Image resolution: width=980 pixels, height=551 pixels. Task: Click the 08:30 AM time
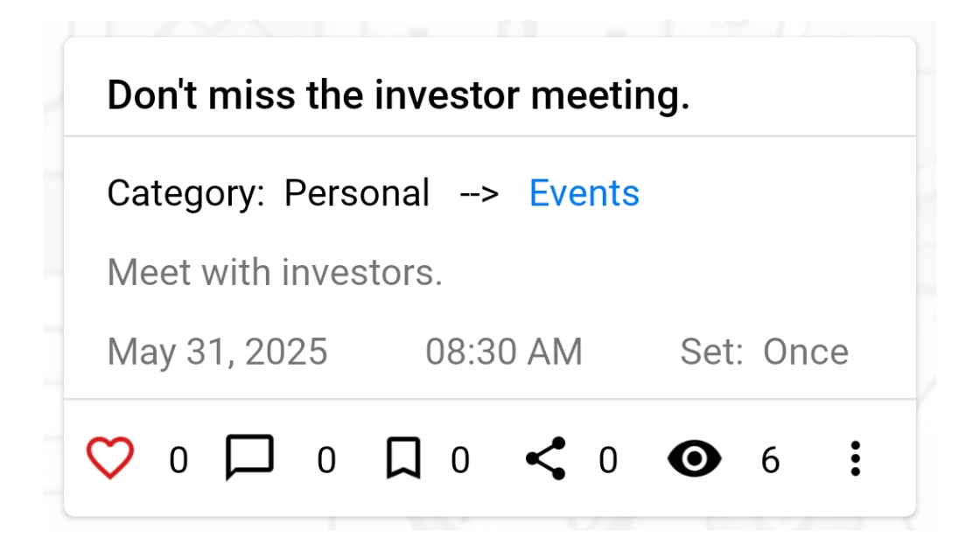(503, 352)
